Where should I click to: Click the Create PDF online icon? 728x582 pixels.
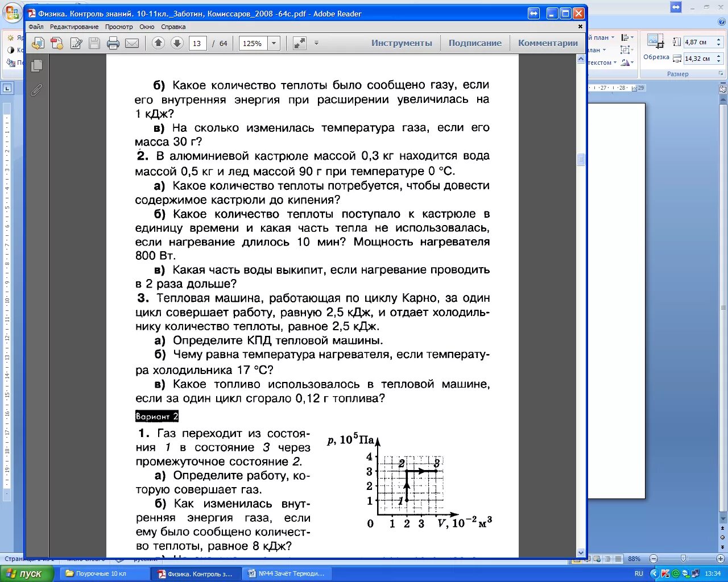pyautogui.click(x=38, y=43)
